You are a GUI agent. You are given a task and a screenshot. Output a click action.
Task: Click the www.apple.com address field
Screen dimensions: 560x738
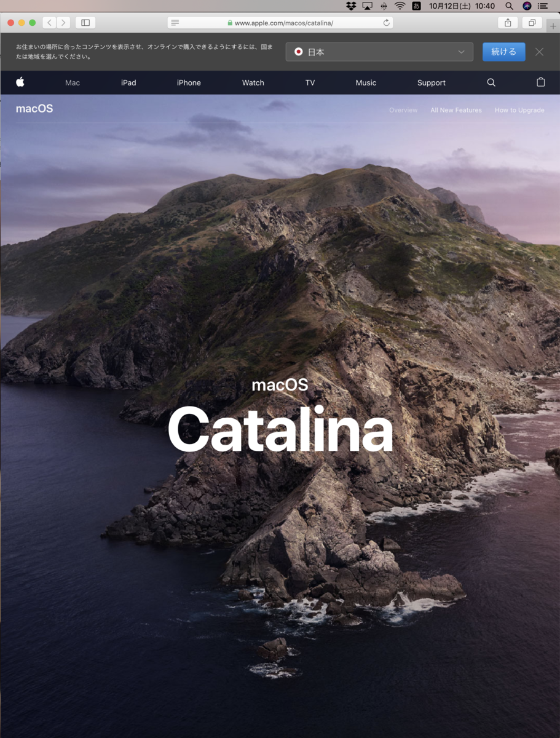pos(280,23)
